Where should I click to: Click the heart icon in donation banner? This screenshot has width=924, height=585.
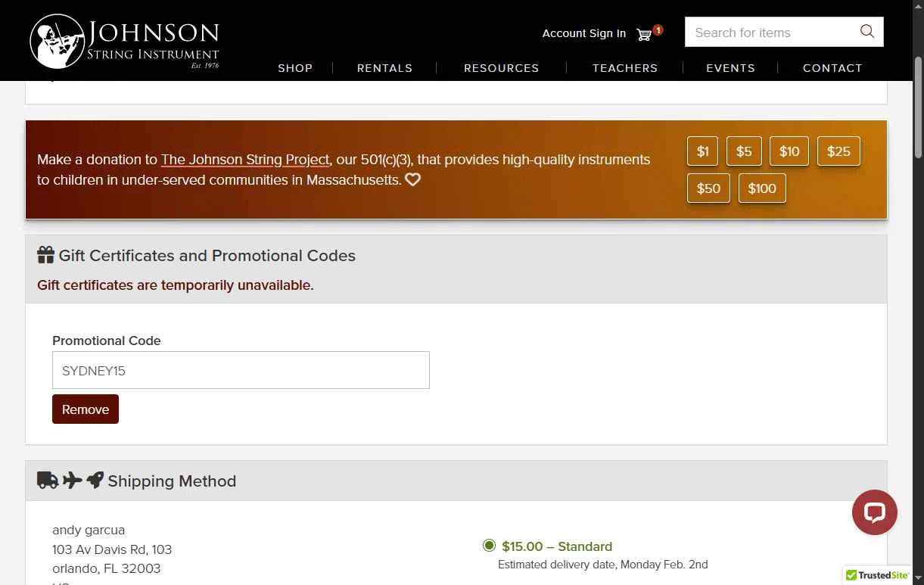412,180
